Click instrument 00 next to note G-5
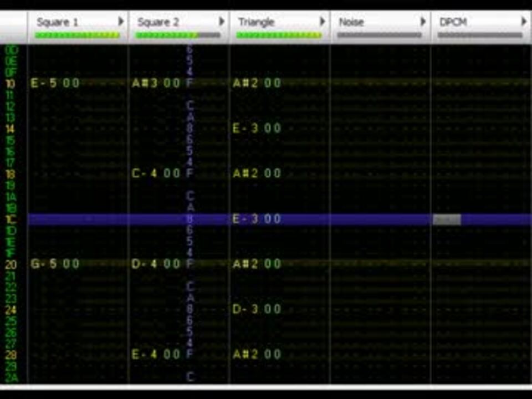Image resolution: width=532 pixels, height=399 pixels. click(x=71, y=264)
